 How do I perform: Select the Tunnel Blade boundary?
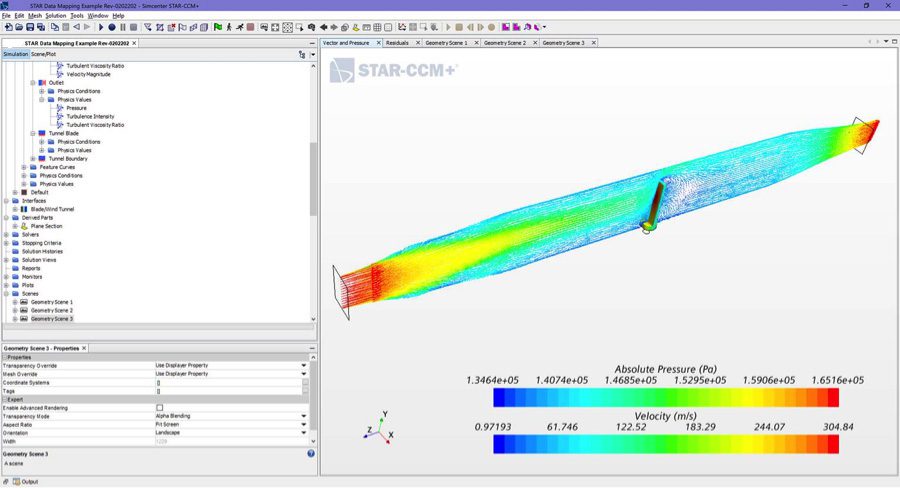point(63,133)
